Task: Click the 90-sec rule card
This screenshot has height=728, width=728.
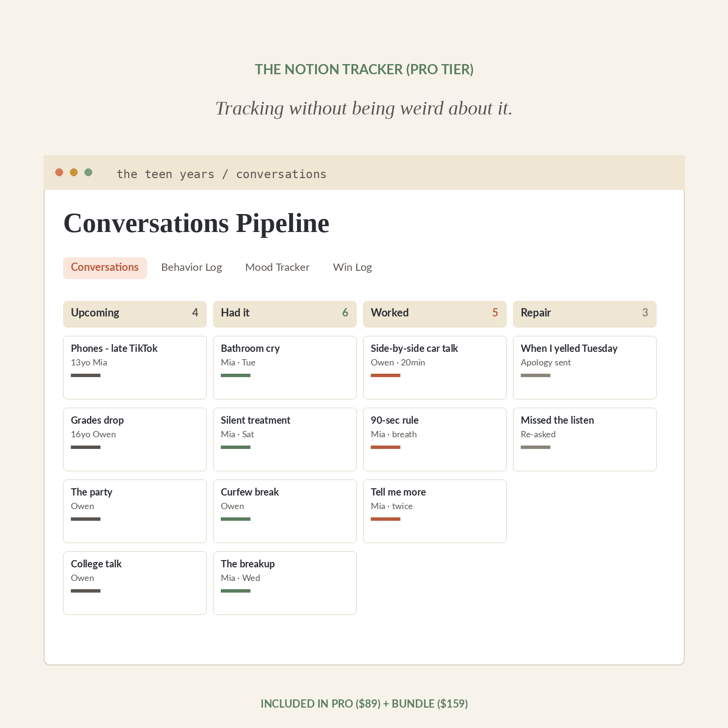Action: point(435,439)
